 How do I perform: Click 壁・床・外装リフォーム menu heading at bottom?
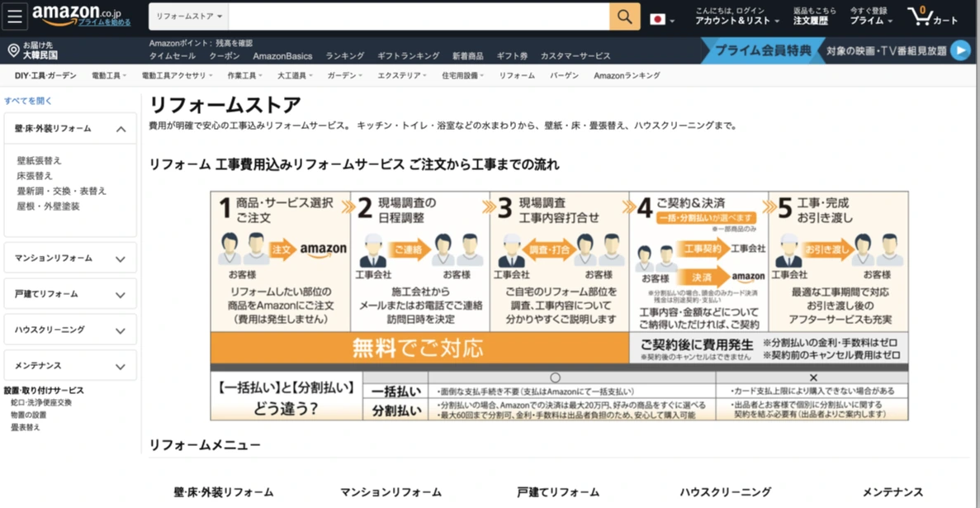point(224,492)
